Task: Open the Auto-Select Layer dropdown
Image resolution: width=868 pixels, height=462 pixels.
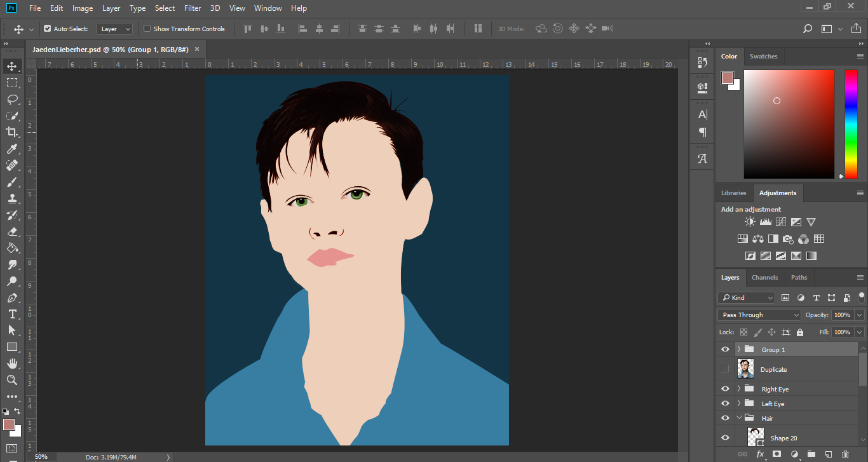Action: coord(114,29)
